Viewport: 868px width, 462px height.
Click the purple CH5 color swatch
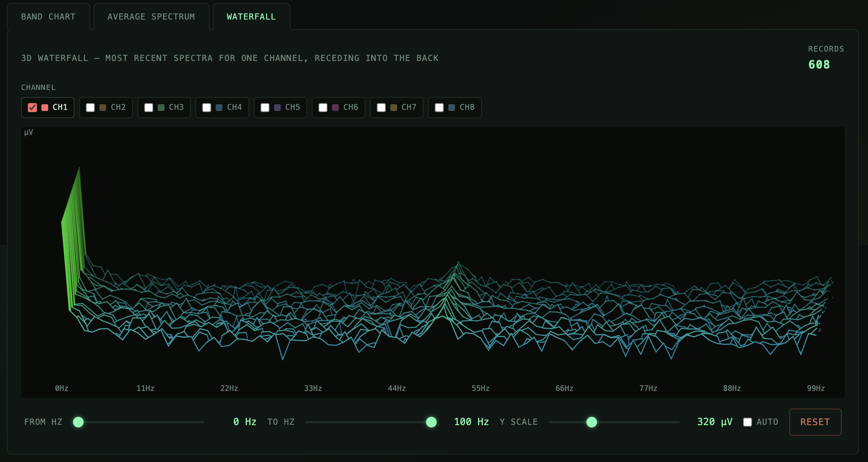tap(277, 108)
